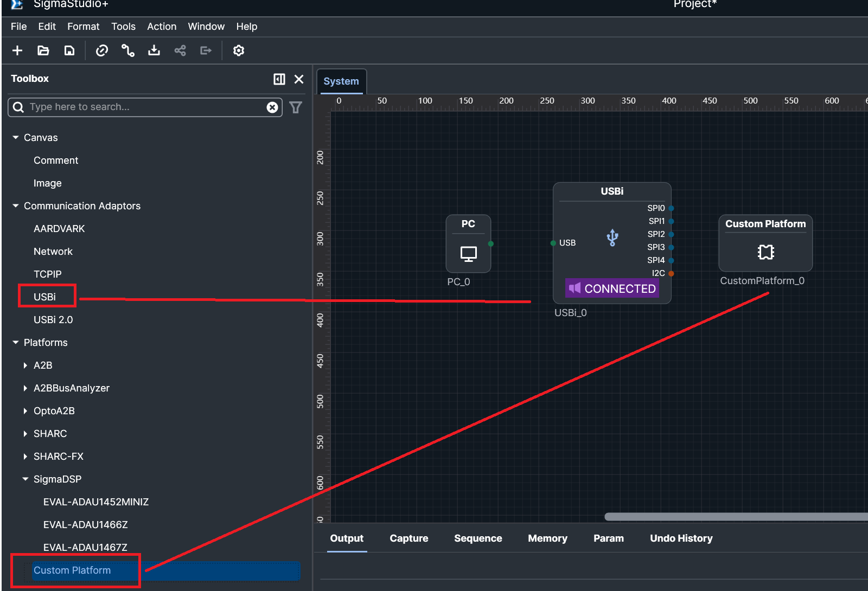Collapse the Canvas tree group
Image resolution: width=868 pixels, height=591 pixels.
click(x=16, y=138)
